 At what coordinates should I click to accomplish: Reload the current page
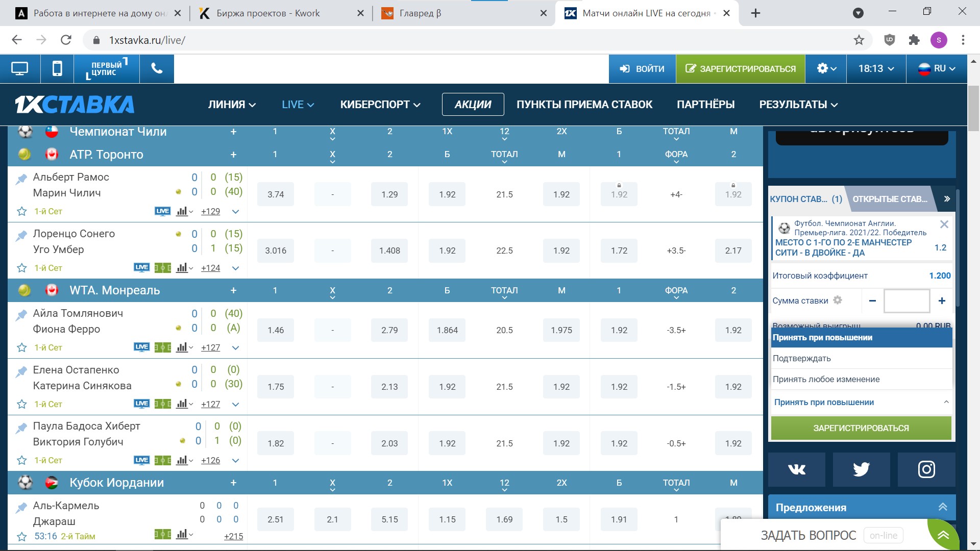coord(66,40)
